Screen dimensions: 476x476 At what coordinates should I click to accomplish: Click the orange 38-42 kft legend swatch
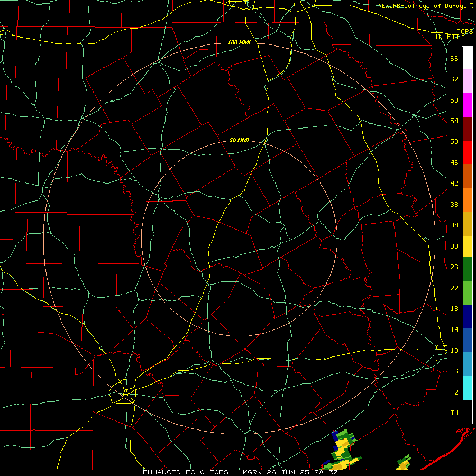(467, 200)
